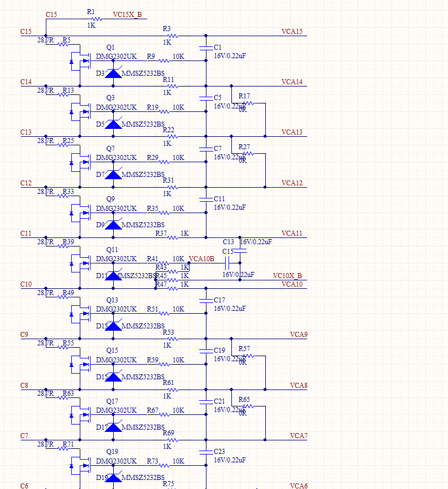Click the VCA10 net label
Image resolution: width=448 pixels, height=489 pixels.
[x=292, y=284]
